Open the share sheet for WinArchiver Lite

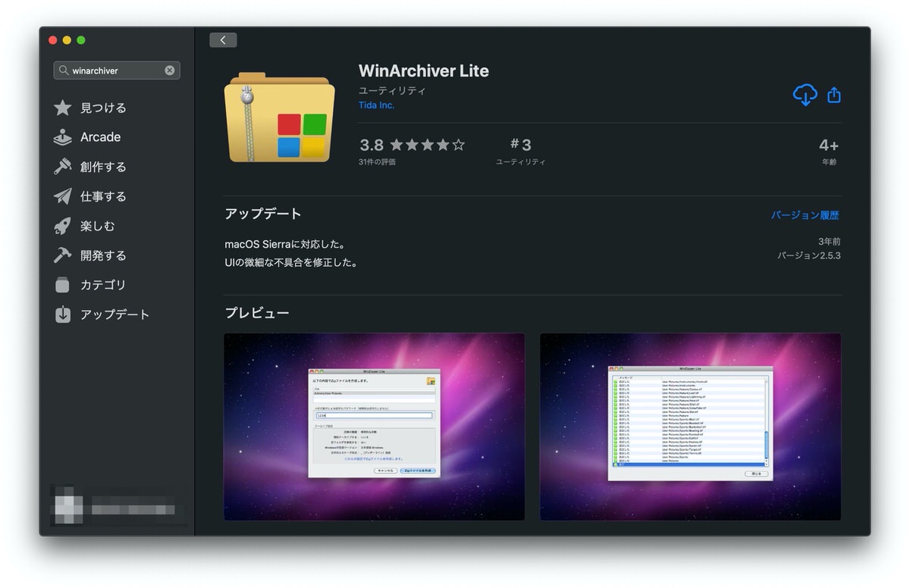(834, 95)
